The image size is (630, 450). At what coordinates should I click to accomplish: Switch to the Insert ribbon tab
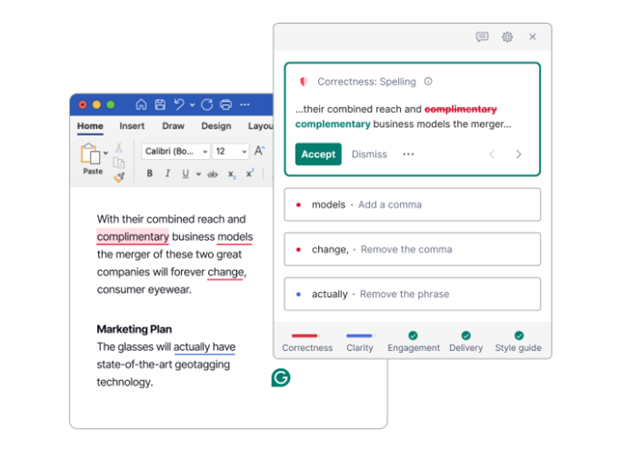click(x=132, y=126)
